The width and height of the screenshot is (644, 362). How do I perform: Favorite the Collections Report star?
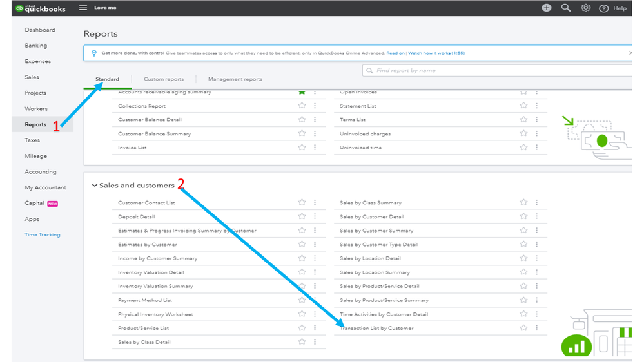tap(302, 106)
